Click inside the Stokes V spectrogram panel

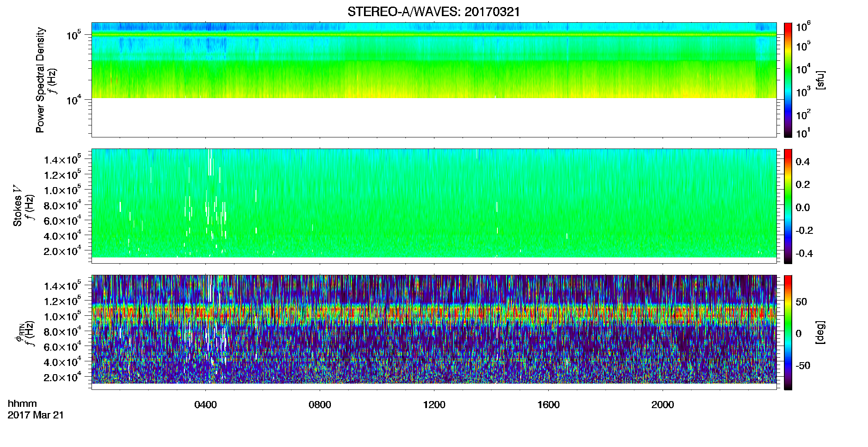(434, 206)
